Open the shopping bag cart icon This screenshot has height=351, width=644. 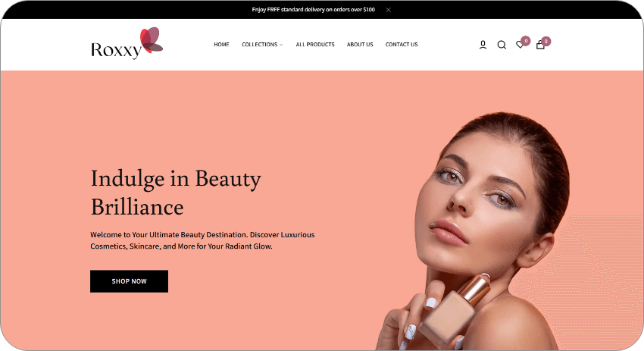[x=540, y=45]
